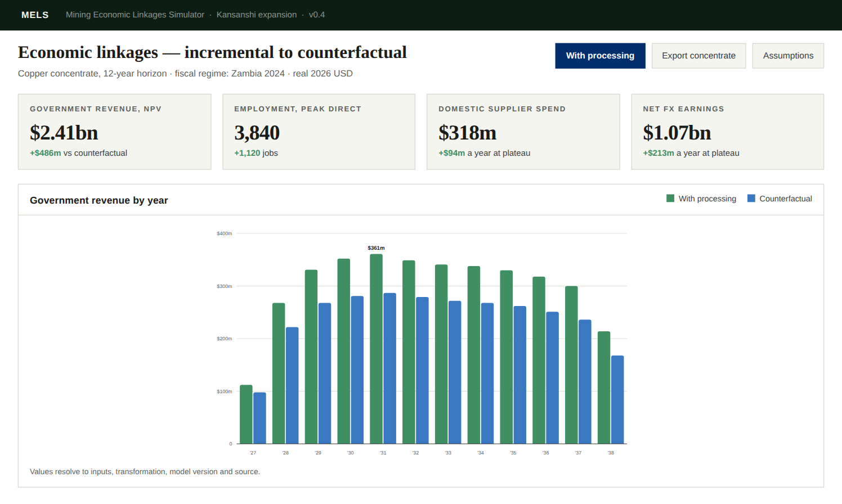Click blue Counterfactual legend swatch
This screenshot has width=842, height=504.
point(751,199)
